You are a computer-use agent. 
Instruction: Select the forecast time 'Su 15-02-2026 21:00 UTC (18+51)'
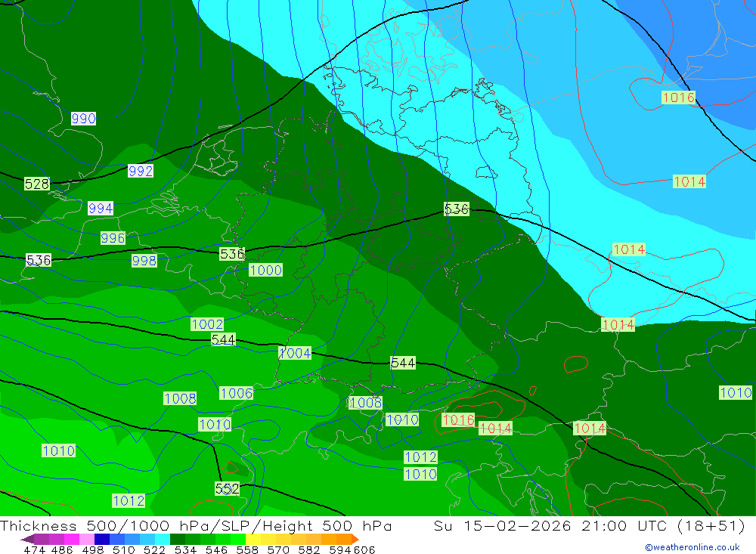[x=589, y=525]
